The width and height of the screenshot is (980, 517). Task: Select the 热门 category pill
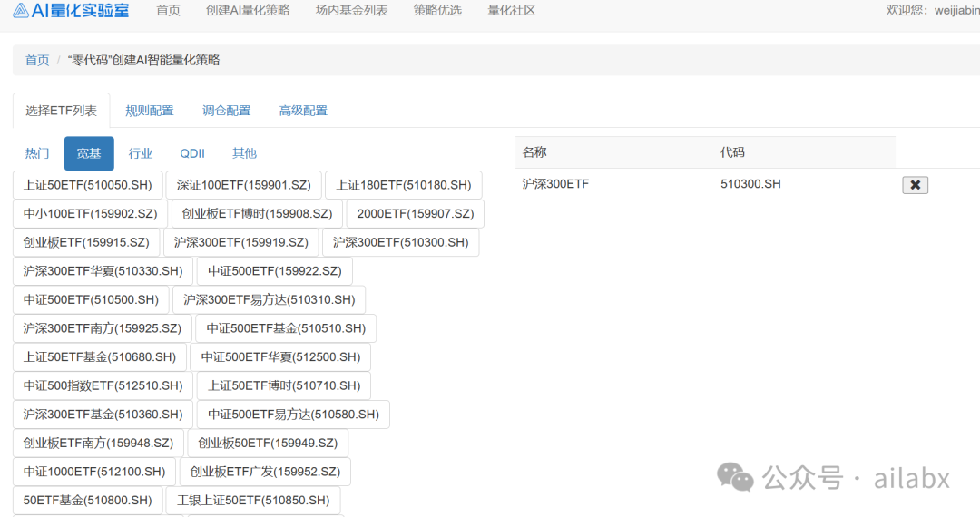pyautogui.click(x=37, y=153)
